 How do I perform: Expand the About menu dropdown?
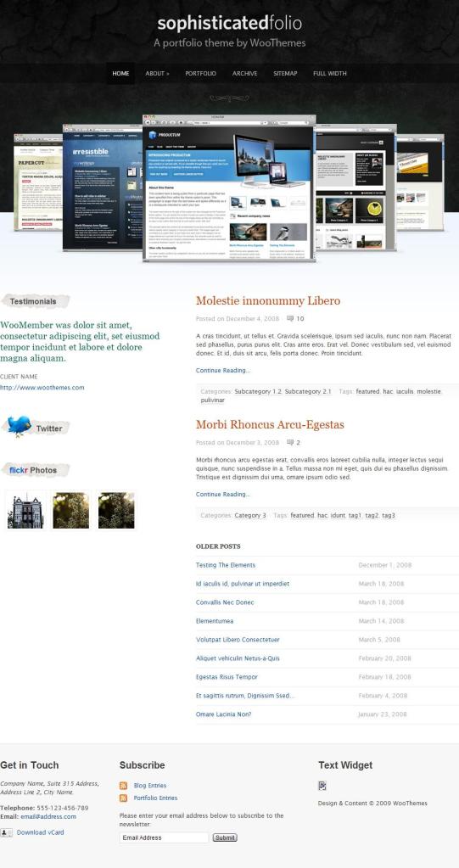(x=157, y=73)
